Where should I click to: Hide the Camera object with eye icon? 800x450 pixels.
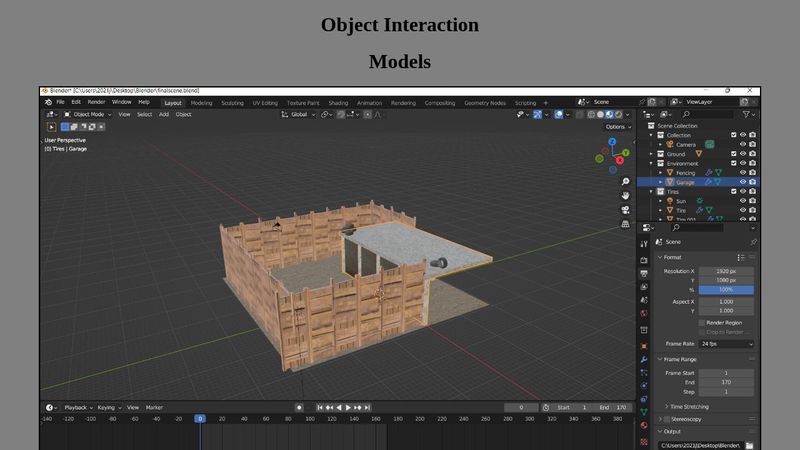pyautogui.click(x=743, y=144)
